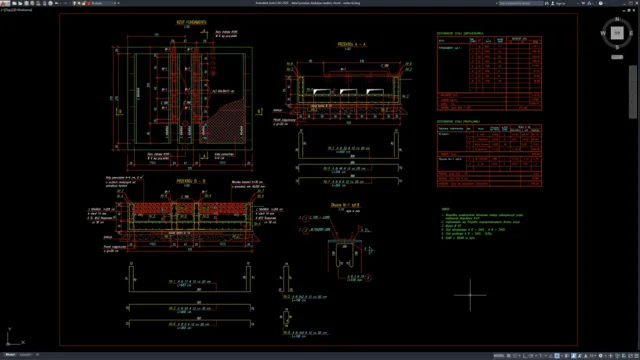Expand the Help dropdown arrow
The height and width of the screenshot is (360, 640).
tap(605, 3)
